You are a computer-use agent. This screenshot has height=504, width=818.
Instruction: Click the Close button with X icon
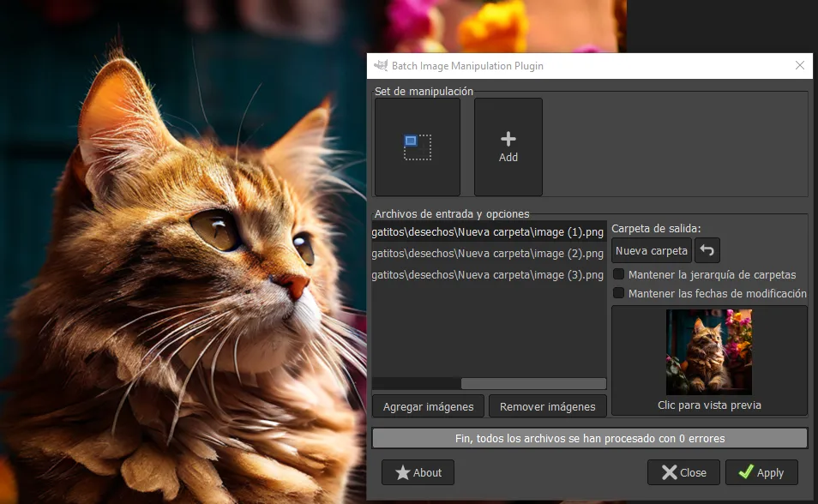pyautogui.click(x=683, y=472)
